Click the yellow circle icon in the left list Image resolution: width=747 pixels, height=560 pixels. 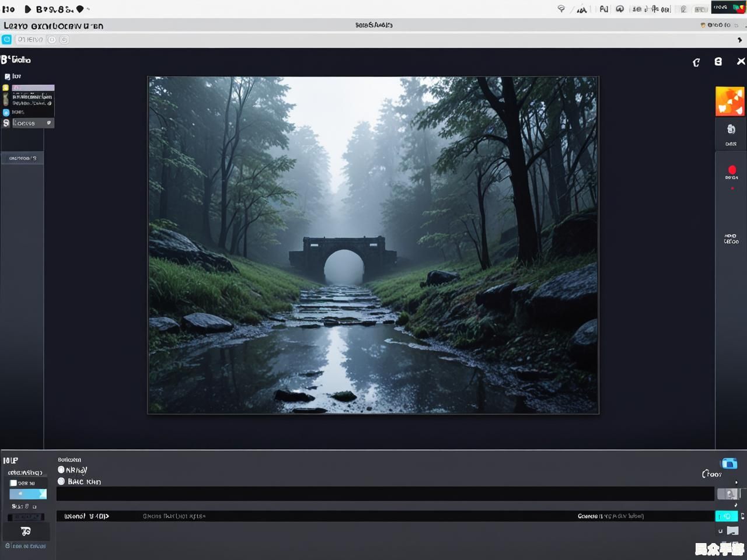click(x=6, y=88)
